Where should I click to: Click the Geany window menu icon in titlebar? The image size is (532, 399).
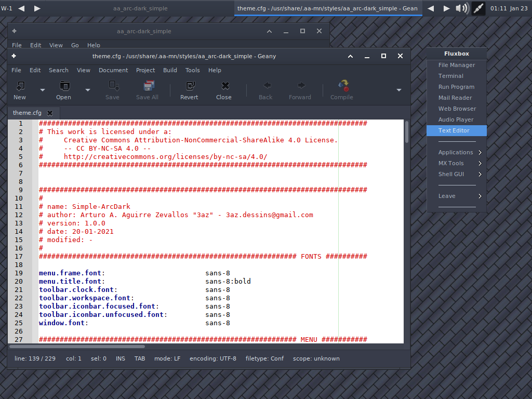(x=14, y=56)
